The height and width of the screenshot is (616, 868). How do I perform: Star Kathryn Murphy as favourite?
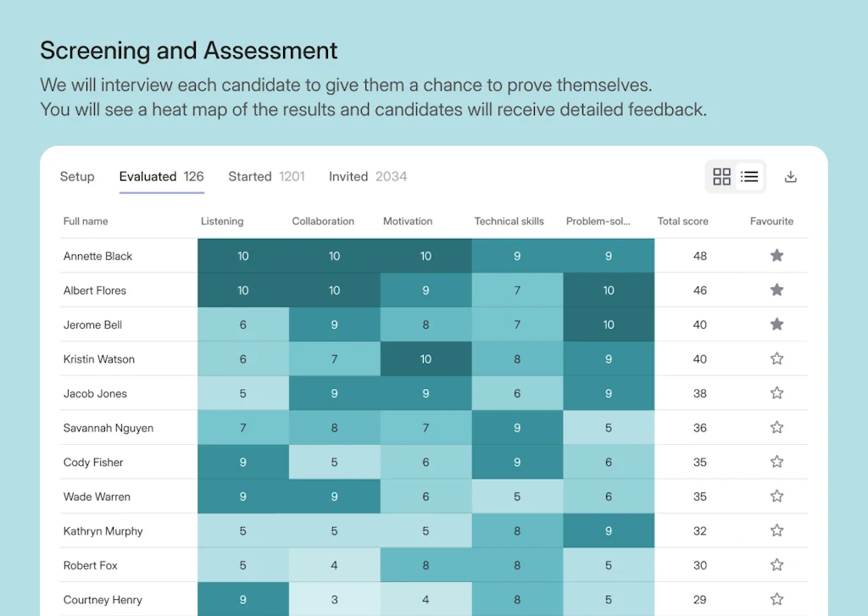click(776, 531)
